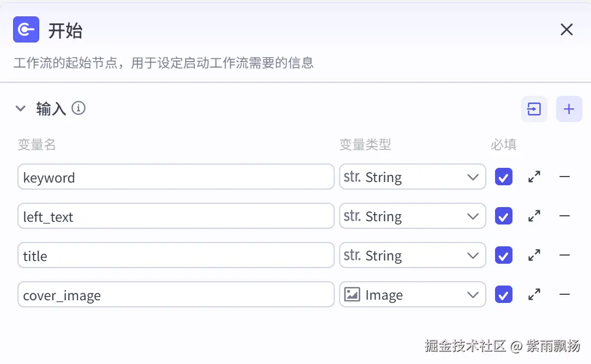This screenshot has height=364, width=591.
Task: Expand the left_text variable row editor
Action: click(x=534, y=216)
